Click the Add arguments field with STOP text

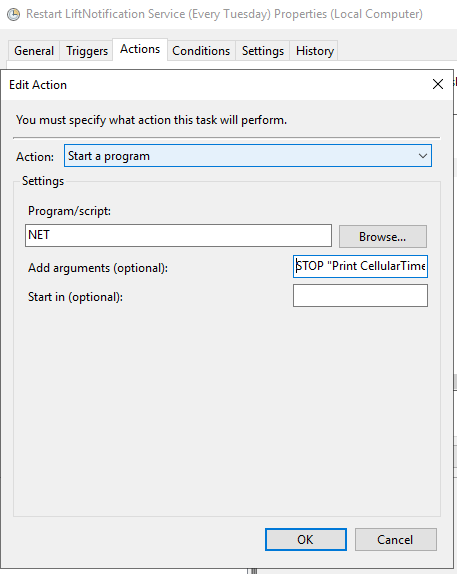click(x=360, y=266)
